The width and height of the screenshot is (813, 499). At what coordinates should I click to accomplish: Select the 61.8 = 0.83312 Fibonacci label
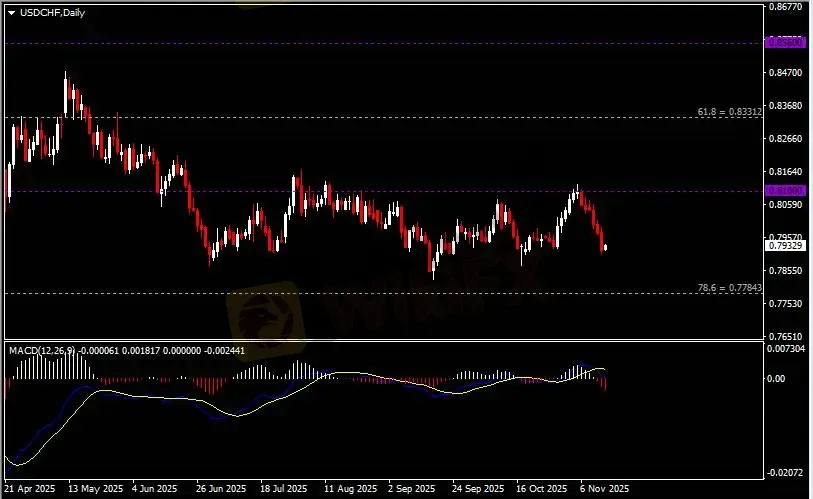tap(729, 112)
